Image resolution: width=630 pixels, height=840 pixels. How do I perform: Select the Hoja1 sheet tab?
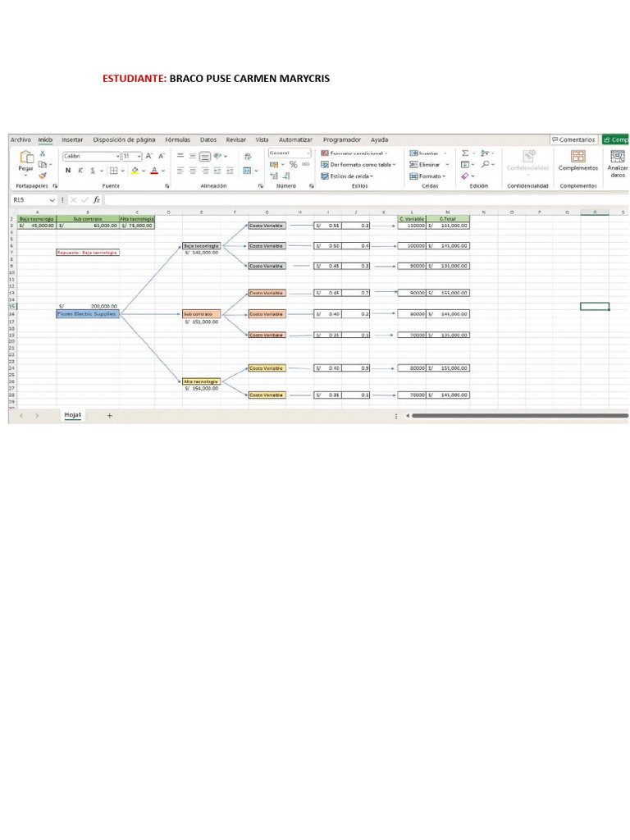72,415
